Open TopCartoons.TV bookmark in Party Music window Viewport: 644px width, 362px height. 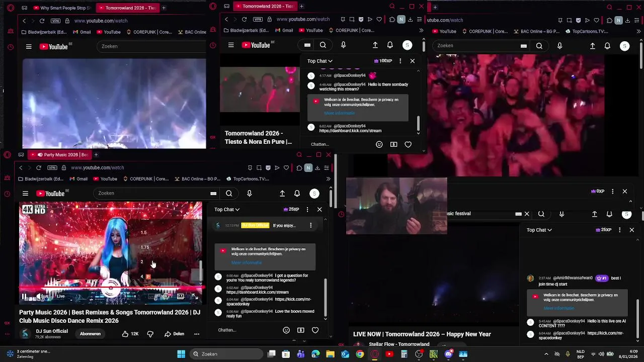tap(248, 179)
